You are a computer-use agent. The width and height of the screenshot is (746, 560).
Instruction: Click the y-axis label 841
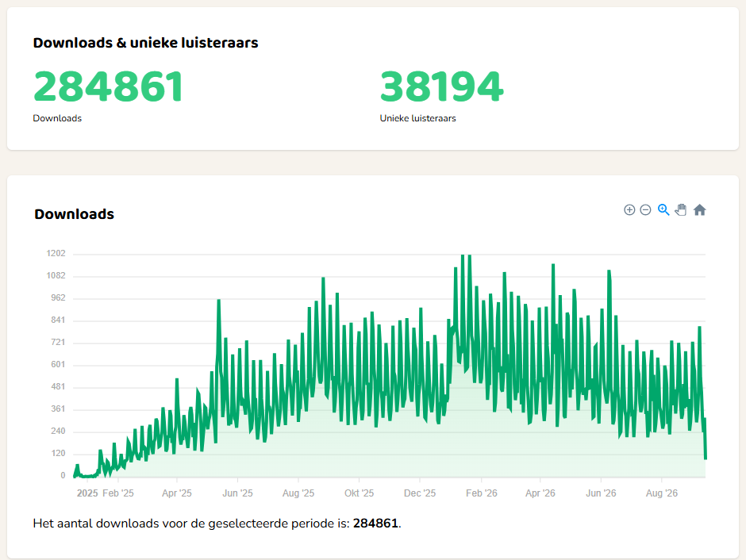click(x=58, y=320)
